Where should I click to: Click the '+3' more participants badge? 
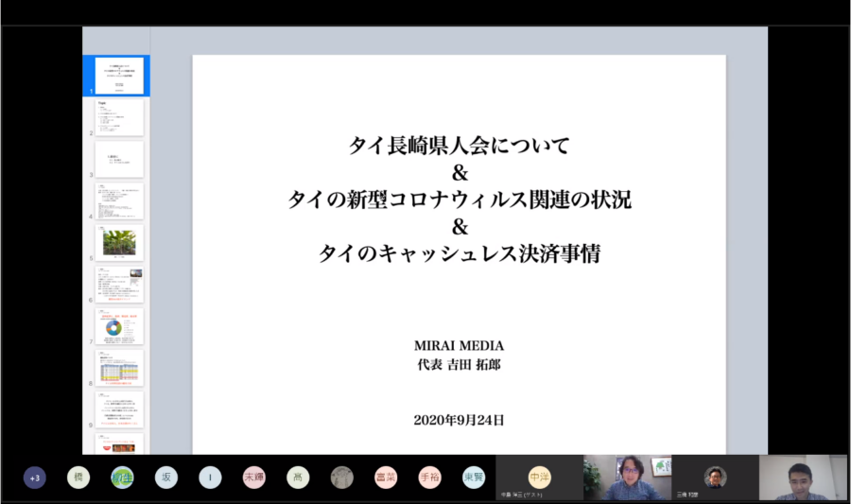[x=35, y=478]
